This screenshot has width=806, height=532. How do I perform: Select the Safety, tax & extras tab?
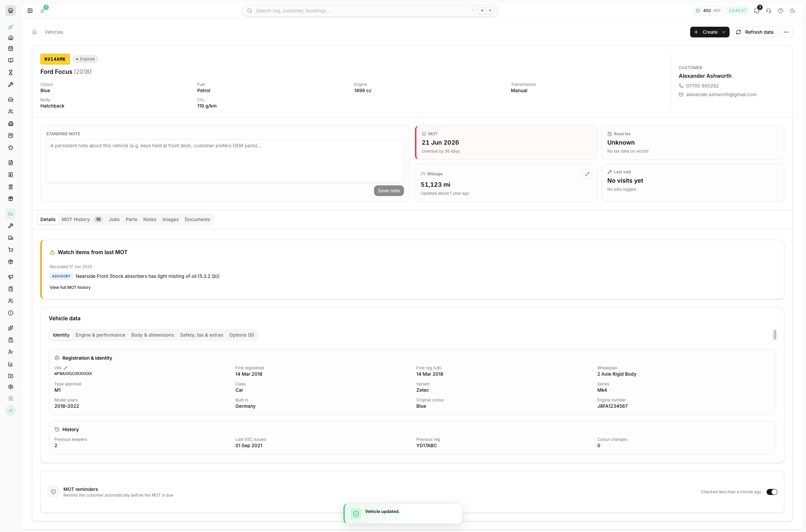point(202,335)
